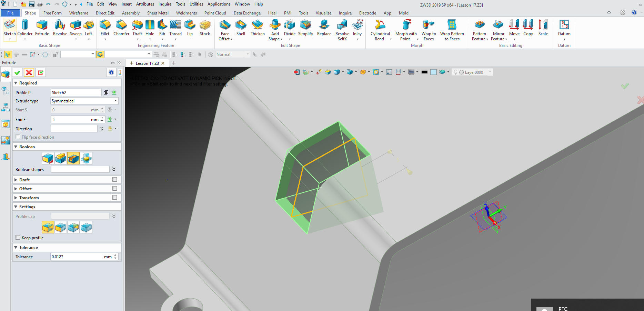This screenshot has width=644, height=311.
Task: Open the Wrap to Faces tool
Action: tap(429, 30)
